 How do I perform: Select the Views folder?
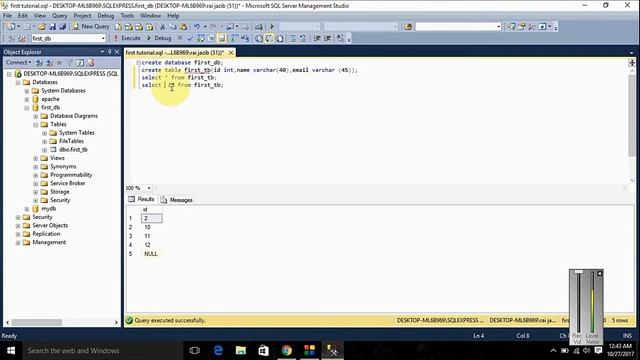tap(57, 158)
